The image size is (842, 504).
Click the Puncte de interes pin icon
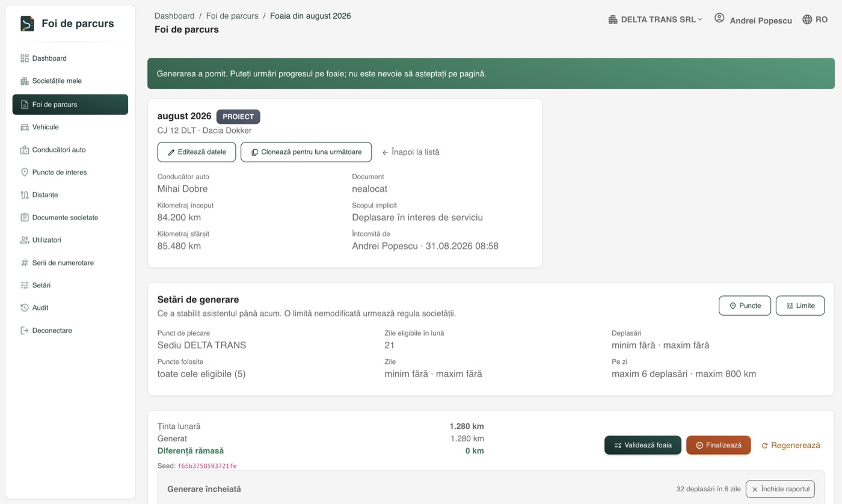click(25, 173)
